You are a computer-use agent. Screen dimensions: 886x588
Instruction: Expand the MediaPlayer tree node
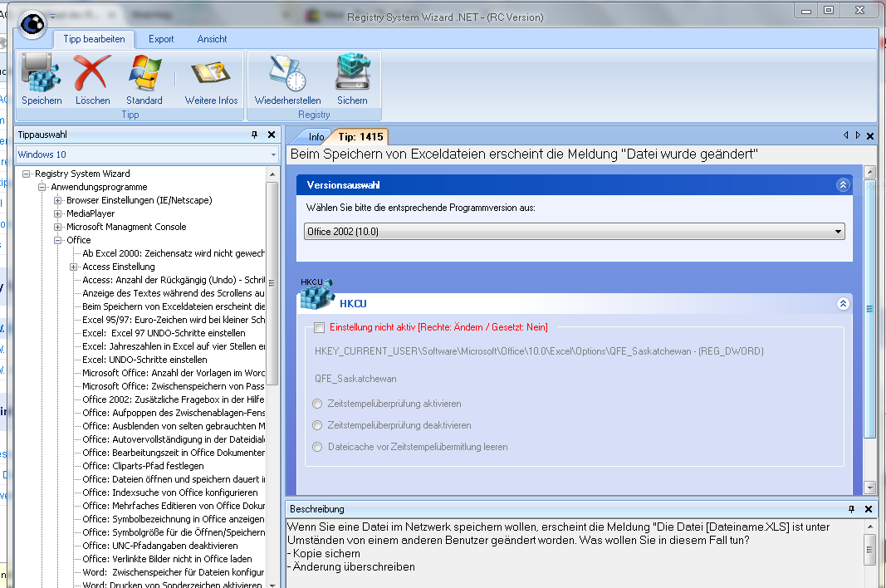[x=57, y=213]
